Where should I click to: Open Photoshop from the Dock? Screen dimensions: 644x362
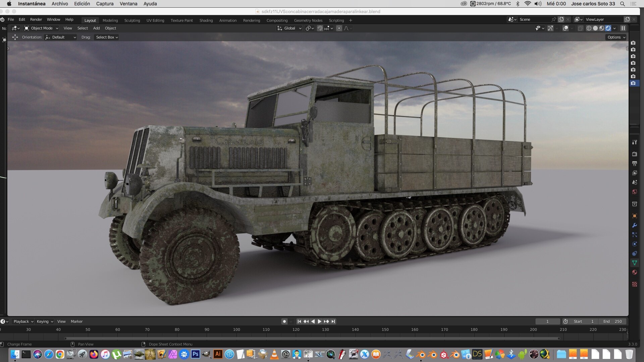(195, 354)
